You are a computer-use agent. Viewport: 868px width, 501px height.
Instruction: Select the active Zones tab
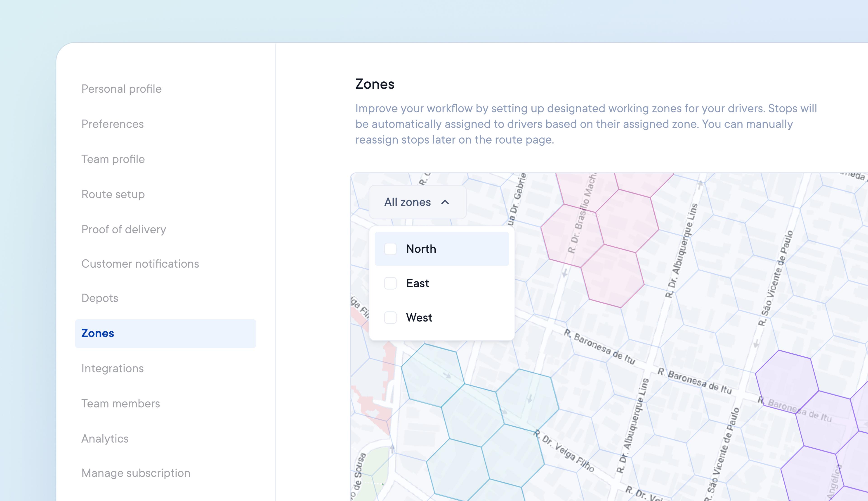(x=97, y=333)
